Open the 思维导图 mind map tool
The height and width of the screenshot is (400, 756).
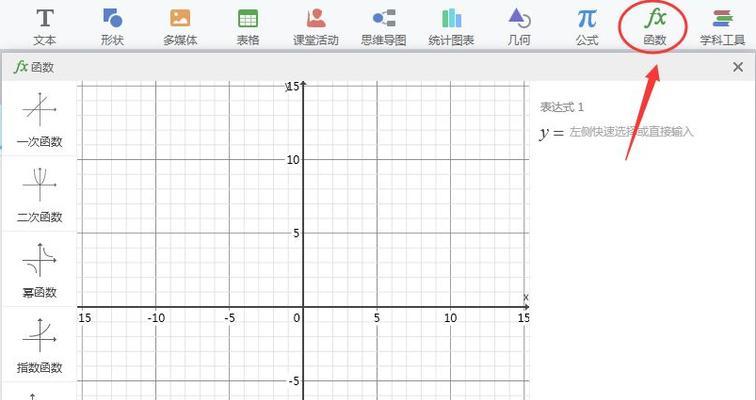click(x=384, y=27)
